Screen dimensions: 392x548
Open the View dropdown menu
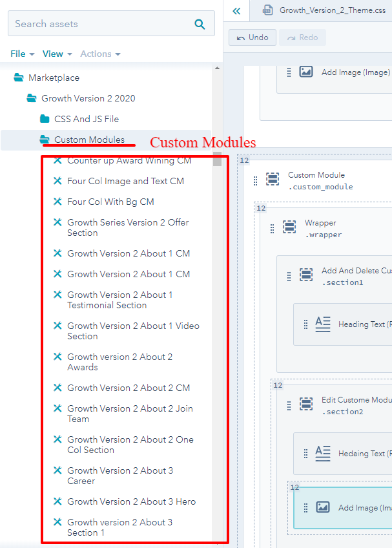point(57,54)
